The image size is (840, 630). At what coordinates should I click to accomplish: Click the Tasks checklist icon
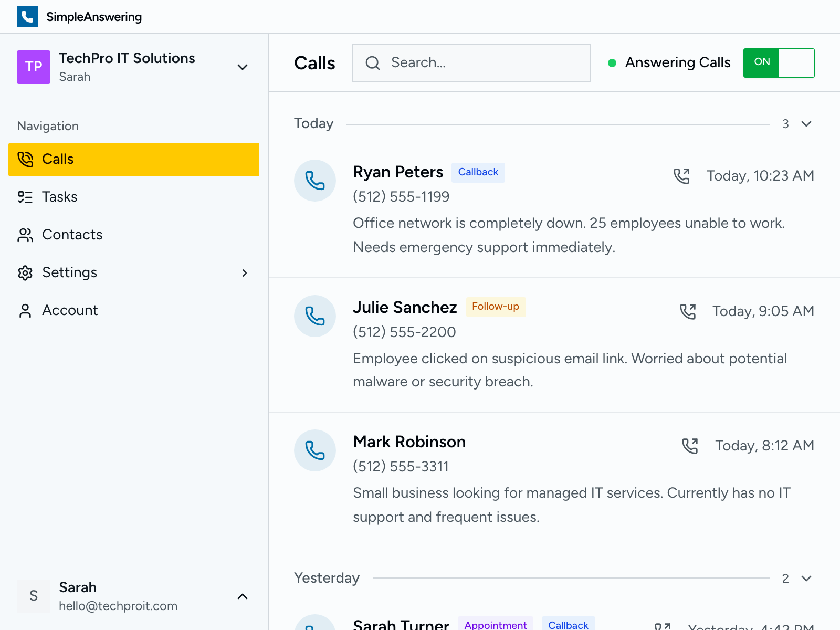coord(25,197)
